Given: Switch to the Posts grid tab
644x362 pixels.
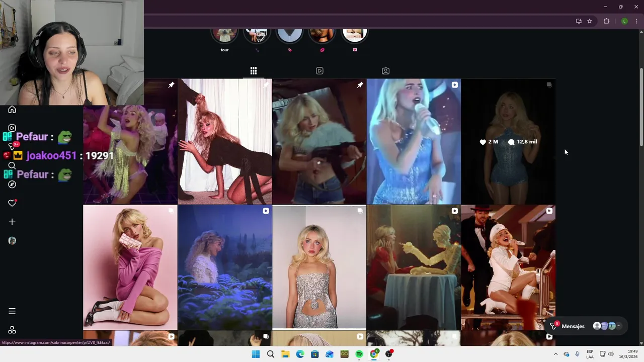Looking at the screenshot, I should coord(254,71).
